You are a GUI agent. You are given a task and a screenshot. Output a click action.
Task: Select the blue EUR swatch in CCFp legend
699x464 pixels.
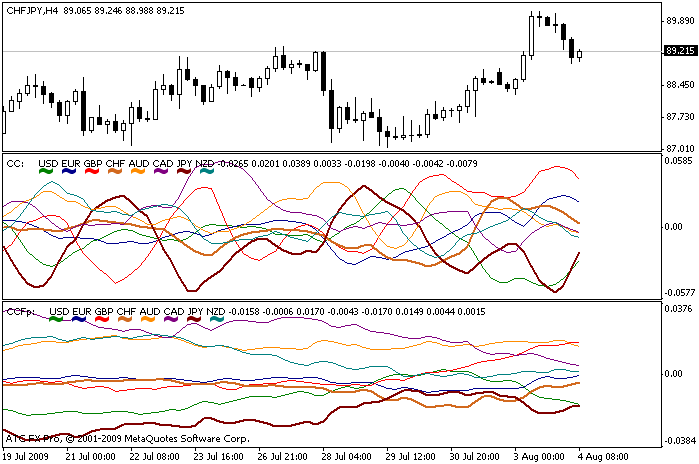79,319
